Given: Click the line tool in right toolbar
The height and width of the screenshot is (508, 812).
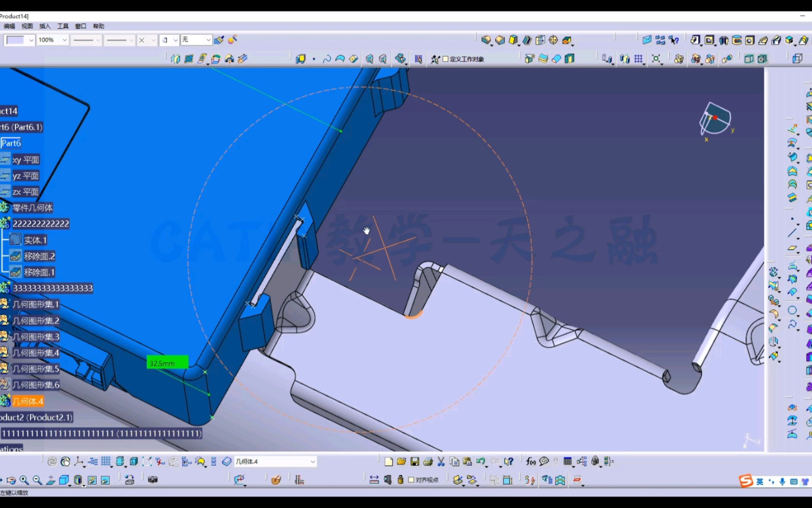Looking at the screenshot, I should tap(792, 232).
